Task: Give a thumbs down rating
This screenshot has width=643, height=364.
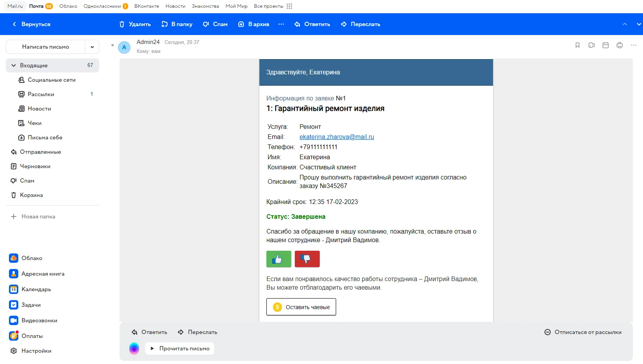Action: (307, 259)
